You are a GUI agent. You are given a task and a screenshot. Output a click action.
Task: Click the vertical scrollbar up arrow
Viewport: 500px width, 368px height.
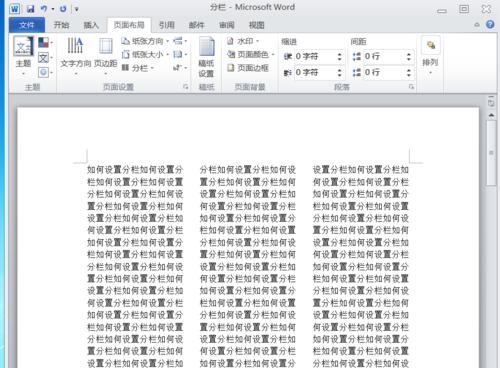click(491, 115)
